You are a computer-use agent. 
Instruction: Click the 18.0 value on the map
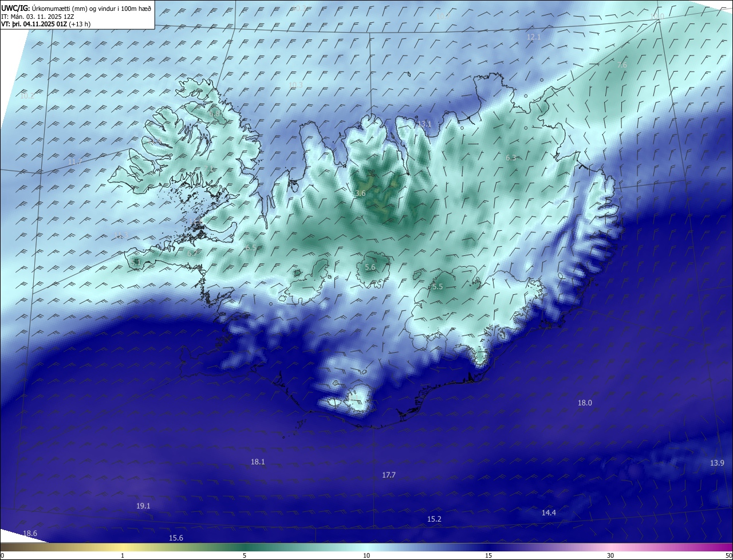coord(585,403)
